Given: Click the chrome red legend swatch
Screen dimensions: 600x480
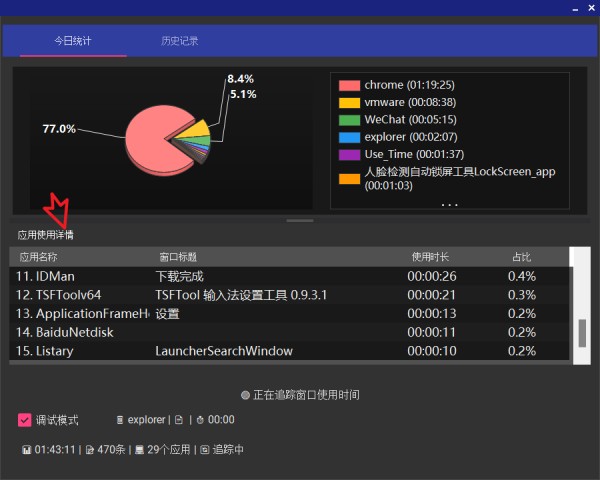Looking at the screenshot, I should 349,85.
